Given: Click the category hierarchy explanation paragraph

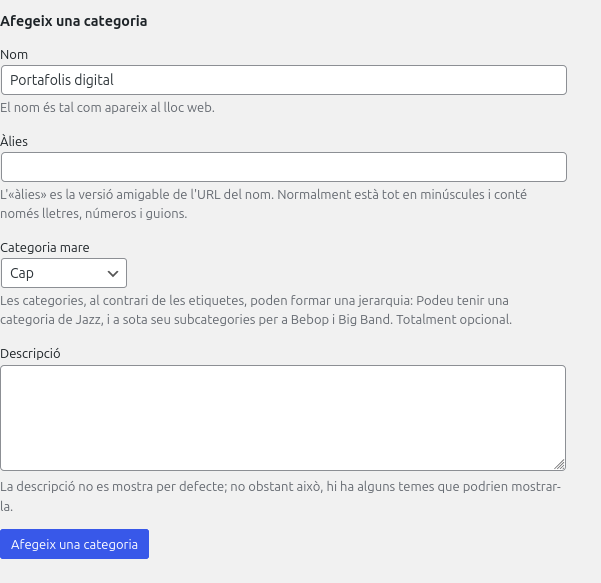Looking at the screenshot, I should pos(255,310).
